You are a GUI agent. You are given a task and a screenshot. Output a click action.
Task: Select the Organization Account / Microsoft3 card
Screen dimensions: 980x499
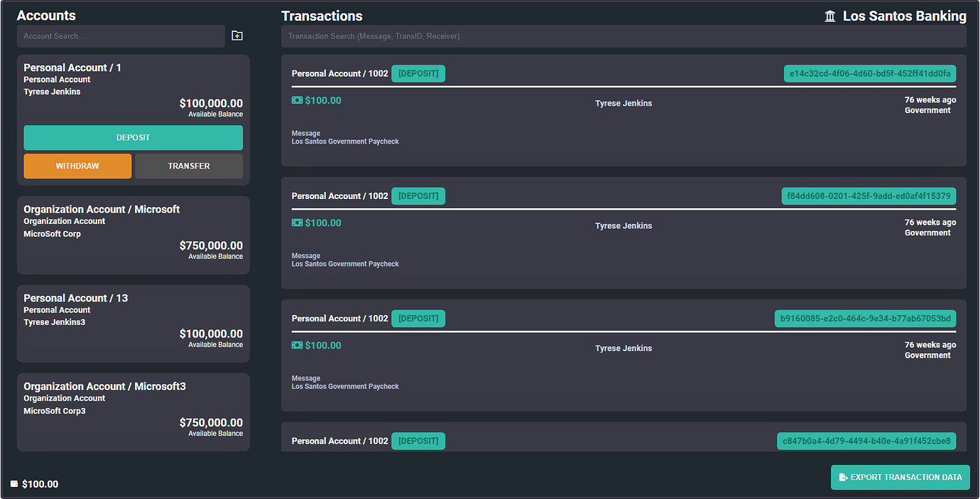[x=133, y=412]
